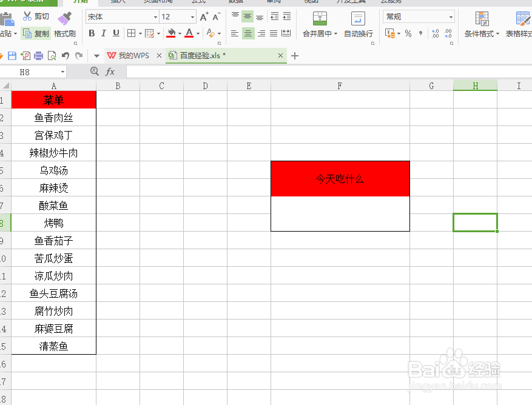Open the draw border dropdown arrow
Screen dimensions: 532x405
click(x=158, y=33)
